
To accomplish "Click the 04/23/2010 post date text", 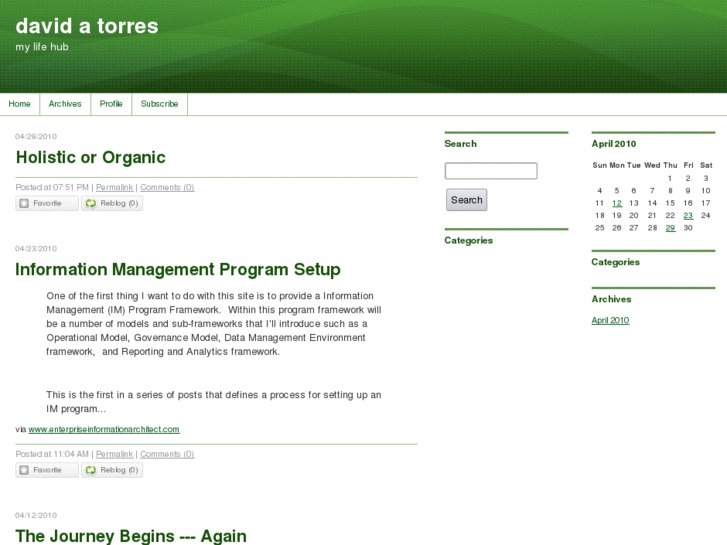I will (x=36, y=249).
